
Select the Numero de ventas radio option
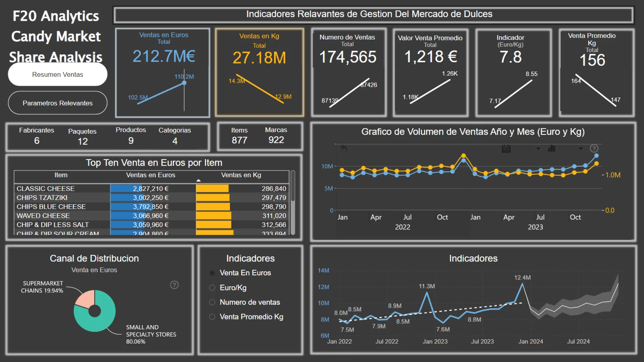(x=212, y=302)
